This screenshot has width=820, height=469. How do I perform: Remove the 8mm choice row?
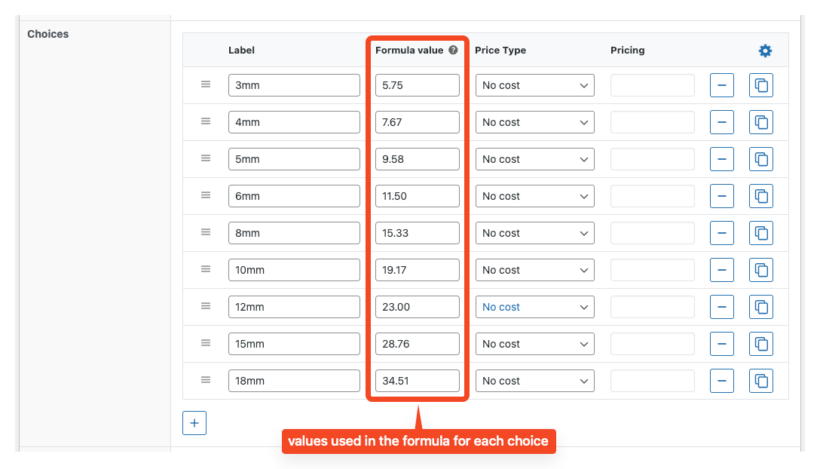click(722, 234)
